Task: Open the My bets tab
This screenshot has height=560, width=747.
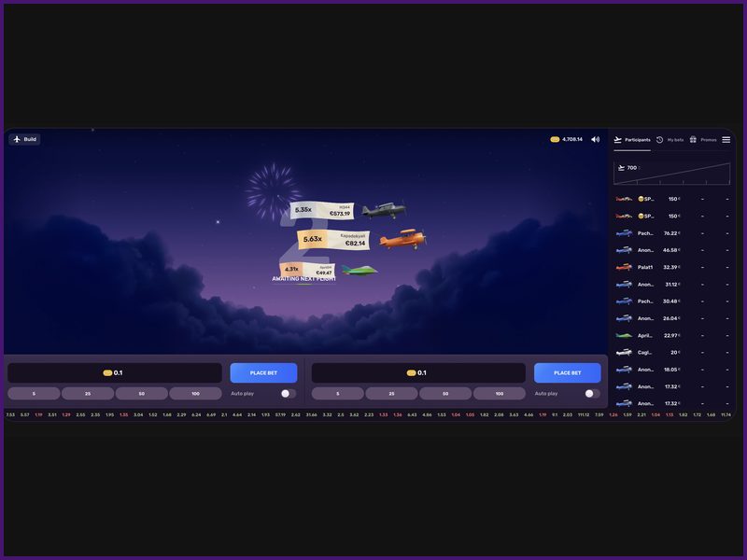Action: click(x=670, y=140)
